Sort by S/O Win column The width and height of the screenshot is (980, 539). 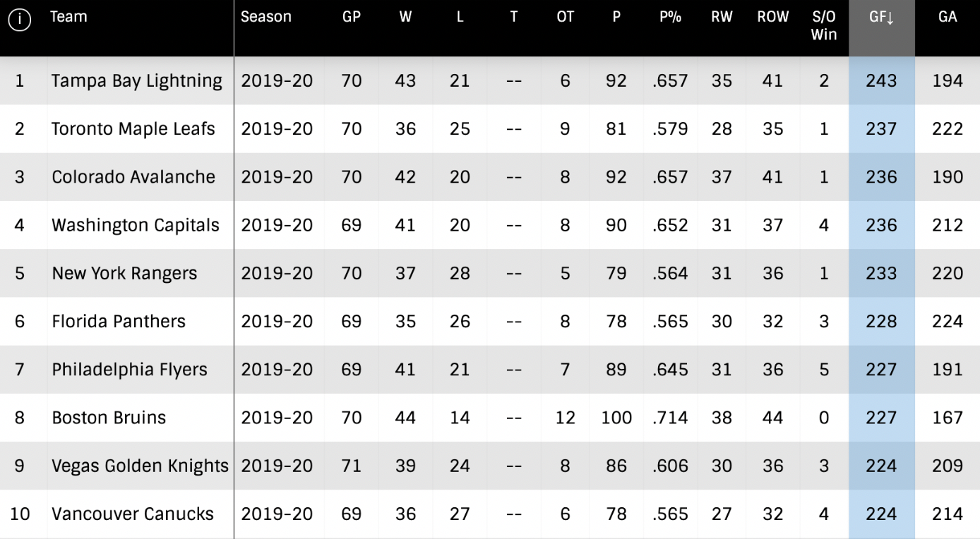824,26
